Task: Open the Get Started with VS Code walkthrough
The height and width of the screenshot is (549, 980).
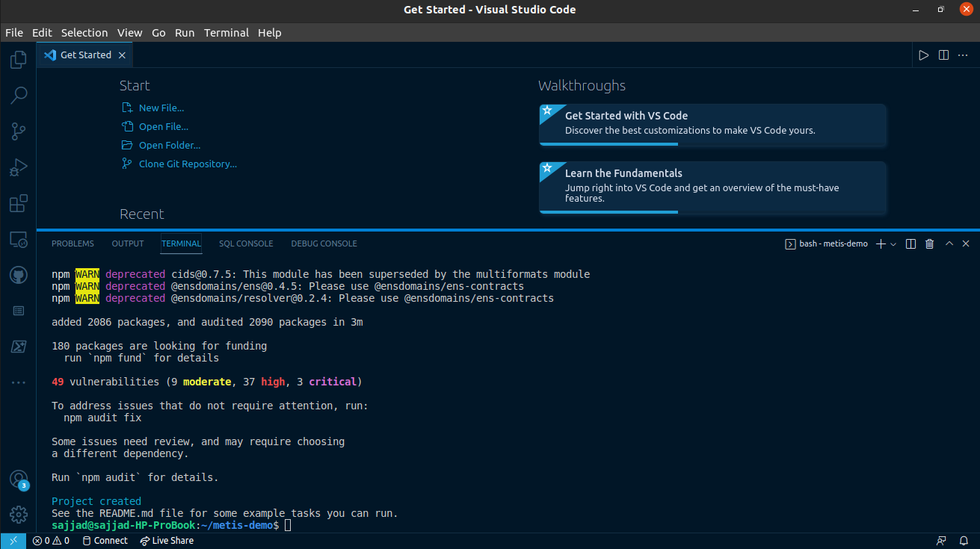Action: [x=712, y=125]
